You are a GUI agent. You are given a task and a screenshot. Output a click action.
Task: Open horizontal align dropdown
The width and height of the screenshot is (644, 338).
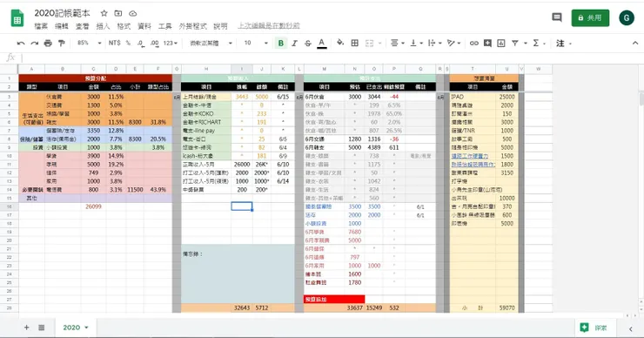(397, 43)
